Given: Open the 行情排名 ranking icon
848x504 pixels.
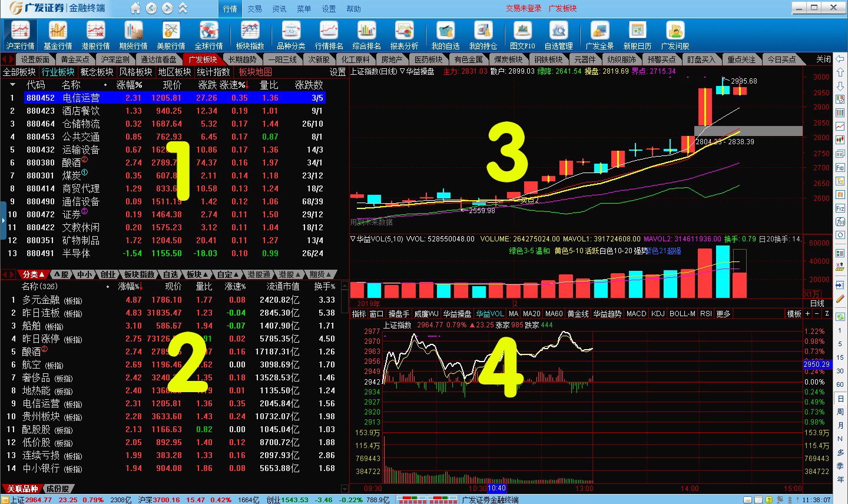Looking at the screenshot, I should point(329,35).
